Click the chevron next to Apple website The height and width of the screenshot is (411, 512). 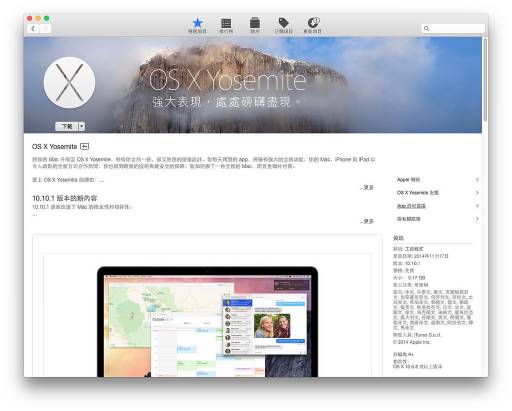[477, 180]
